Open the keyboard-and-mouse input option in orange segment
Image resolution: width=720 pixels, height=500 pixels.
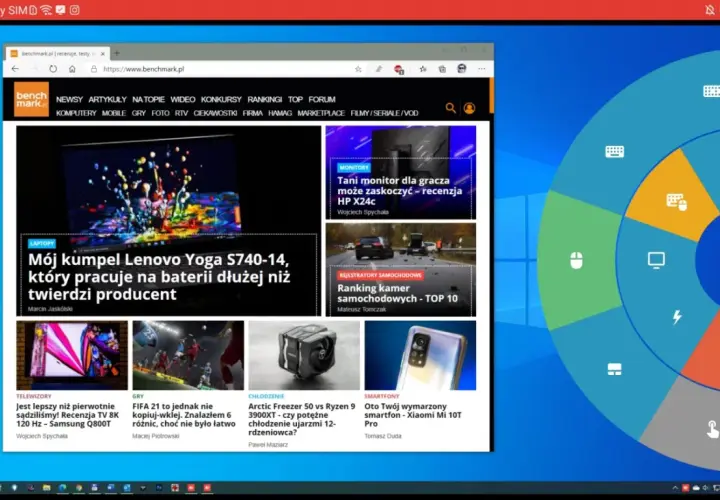point(676,202)
